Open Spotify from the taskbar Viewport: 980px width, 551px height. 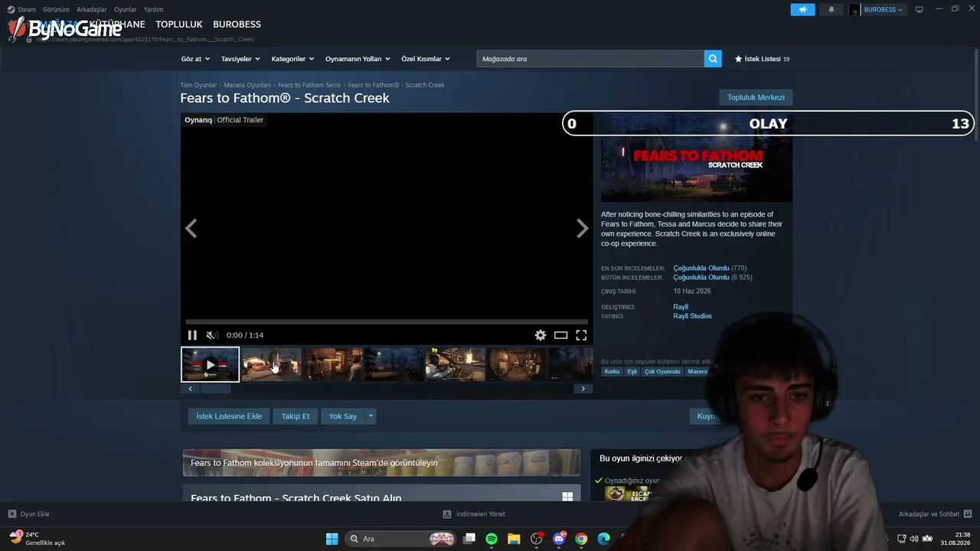coord(492,539)
